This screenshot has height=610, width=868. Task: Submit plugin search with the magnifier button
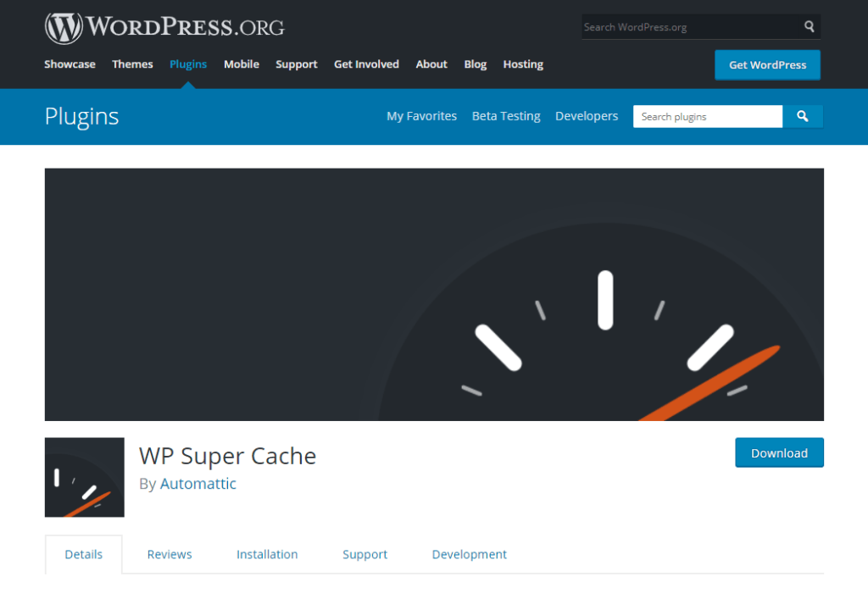click(x=803, y=116)
